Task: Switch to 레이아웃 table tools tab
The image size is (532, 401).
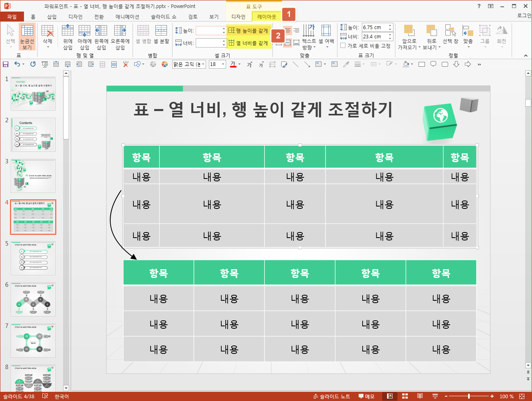Action: point(267,16)
